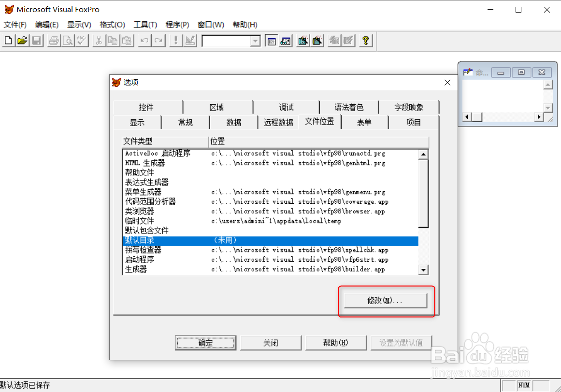Select the HTML 生成器 row

click(x=271, y=163)
